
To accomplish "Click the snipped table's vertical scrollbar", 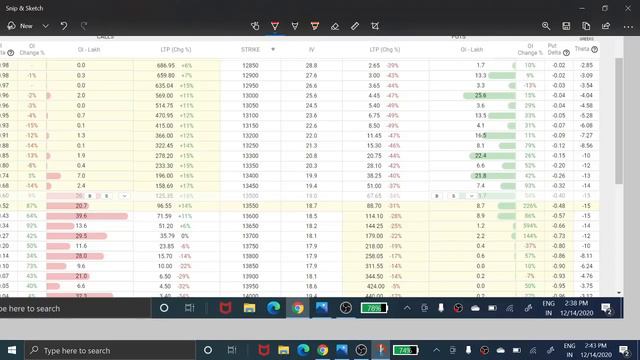I will [x=619, y=121].
